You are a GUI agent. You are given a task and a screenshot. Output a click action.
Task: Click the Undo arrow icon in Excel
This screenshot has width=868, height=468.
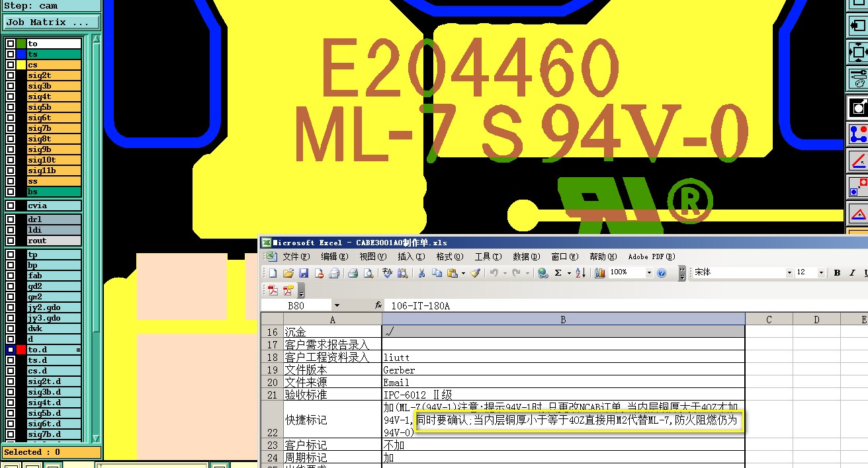pos(494,273)
